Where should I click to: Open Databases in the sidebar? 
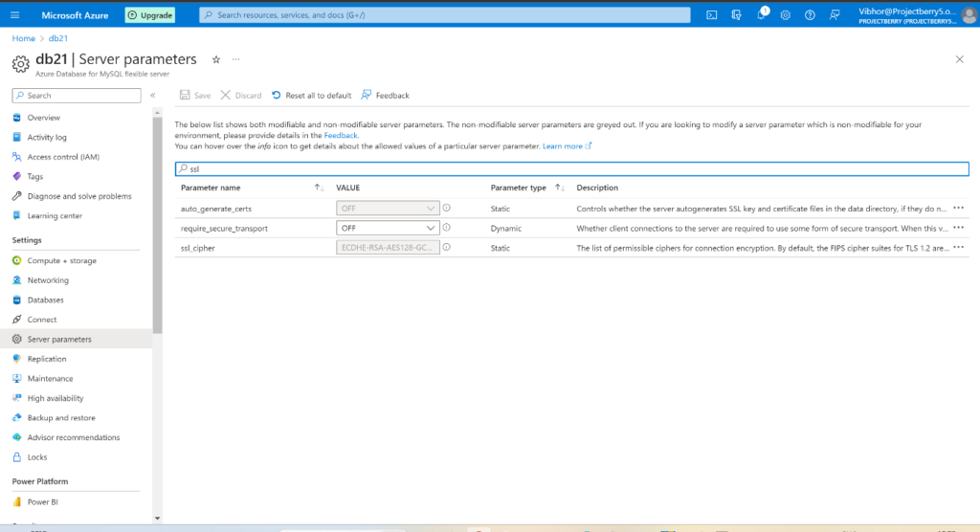click(x=45, y=300)
